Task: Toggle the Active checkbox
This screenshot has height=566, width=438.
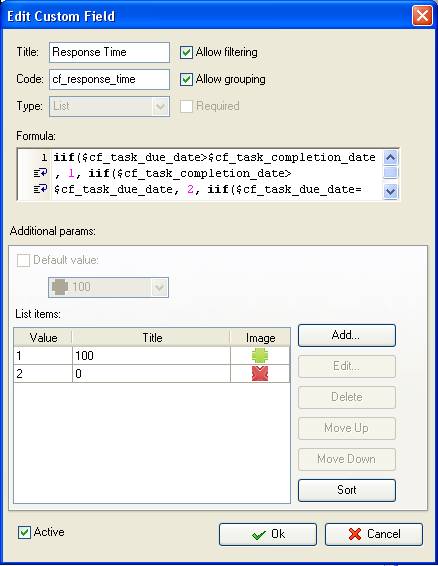Action: coord(24,532)
